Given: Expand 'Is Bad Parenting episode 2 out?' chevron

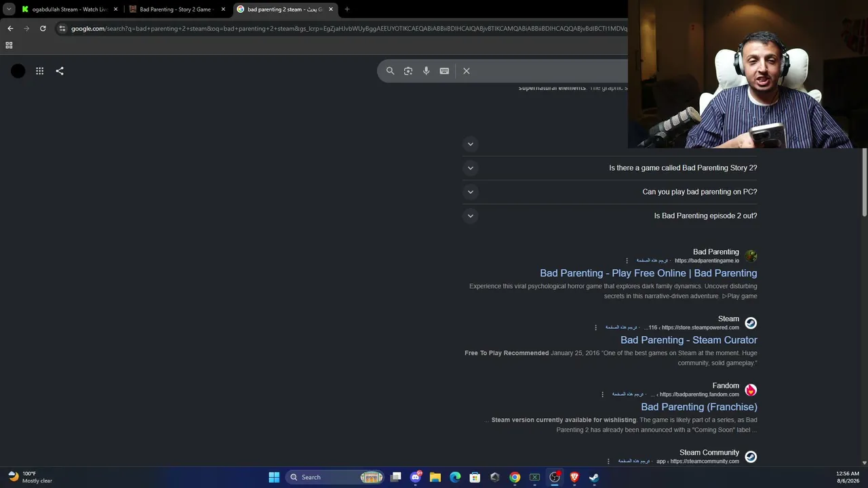Looking at the screenshot, I should tap(471, 216).
